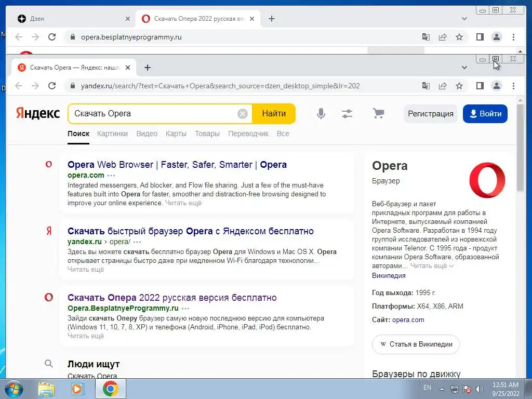Open new tab in the Yandex window
Image resolution: width=532 pixels, height=399 pixels.
147,68
